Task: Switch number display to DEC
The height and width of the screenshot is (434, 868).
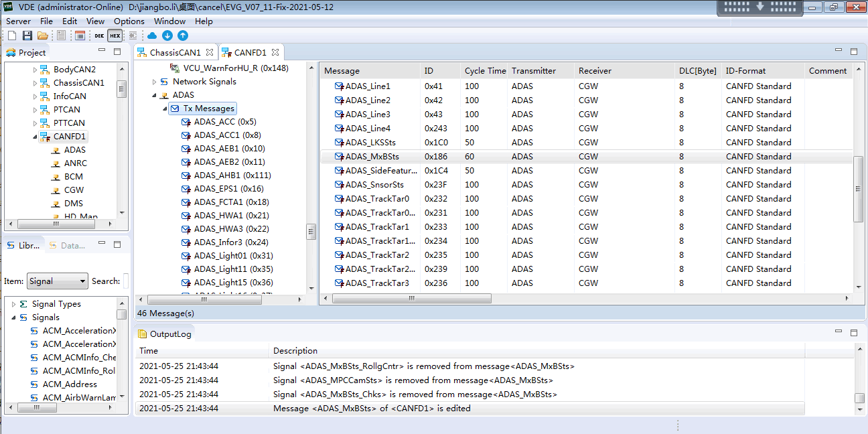Action: tap(99, 35)
